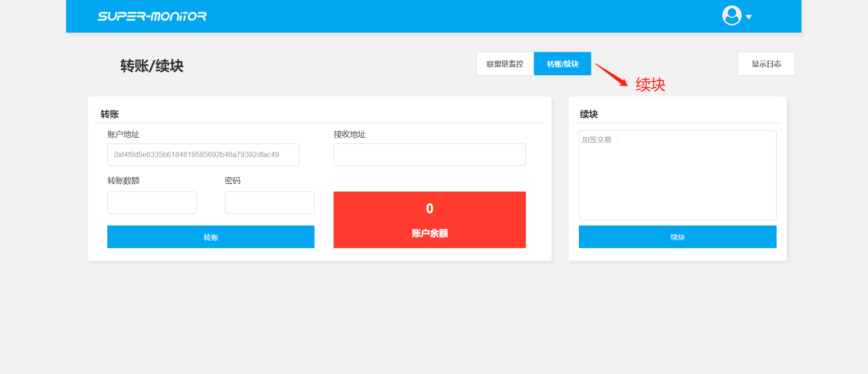The width and height of the screenshot is (868, 374).
Task: Click the red 续块 annotation text
Action: point(650,85)
